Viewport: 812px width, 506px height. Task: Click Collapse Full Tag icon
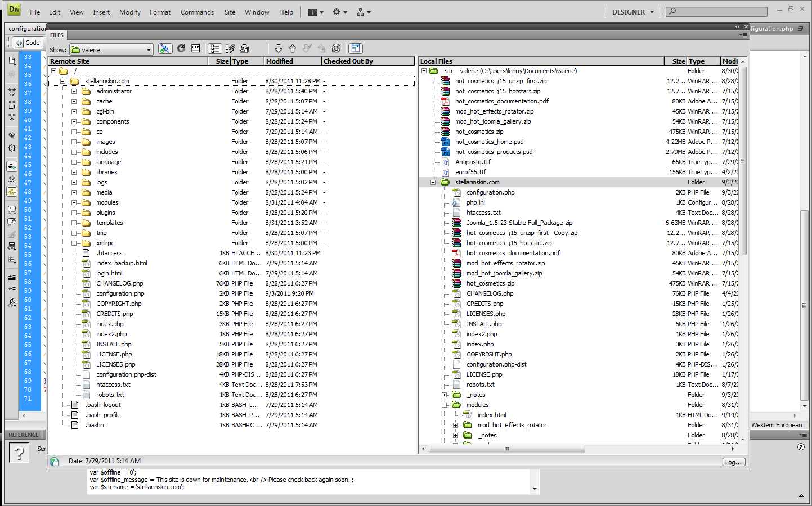pos(12,92)
